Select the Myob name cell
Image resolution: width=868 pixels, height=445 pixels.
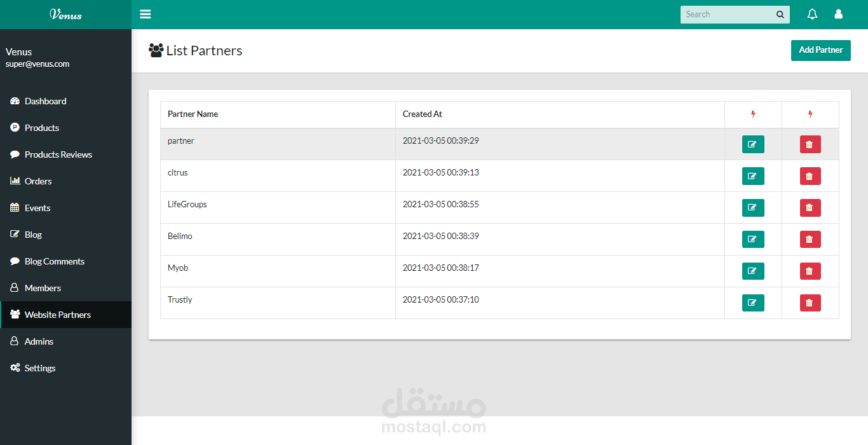[278, 271]
